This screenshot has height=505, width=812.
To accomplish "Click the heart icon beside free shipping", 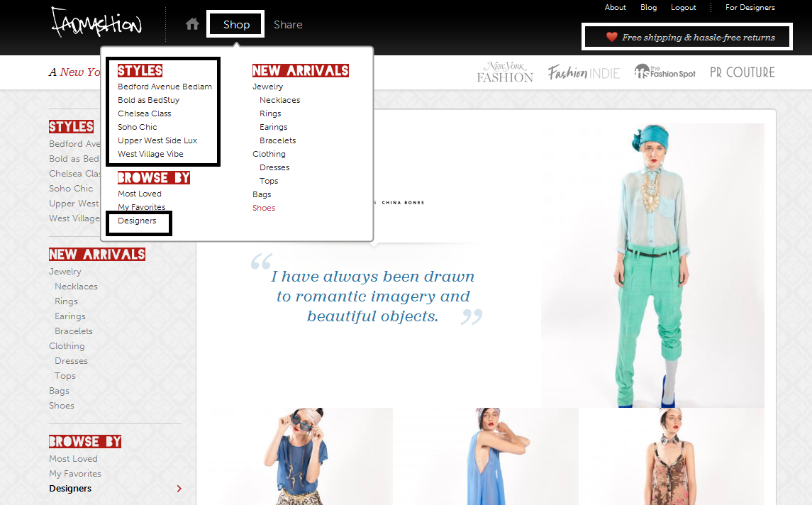I will (611, 37).
